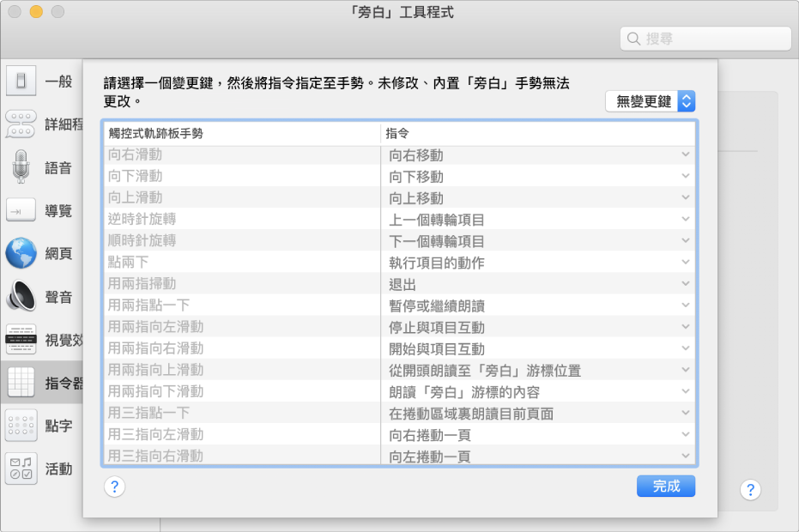This screenshot has height=532, width=799.
Task: Select the 導覽 navigation icon
Action: tap(21, 210)
